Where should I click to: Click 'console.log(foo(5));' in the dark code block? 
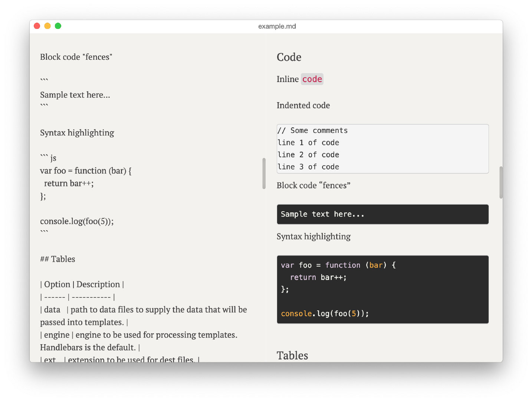click(x=325, y=314)
